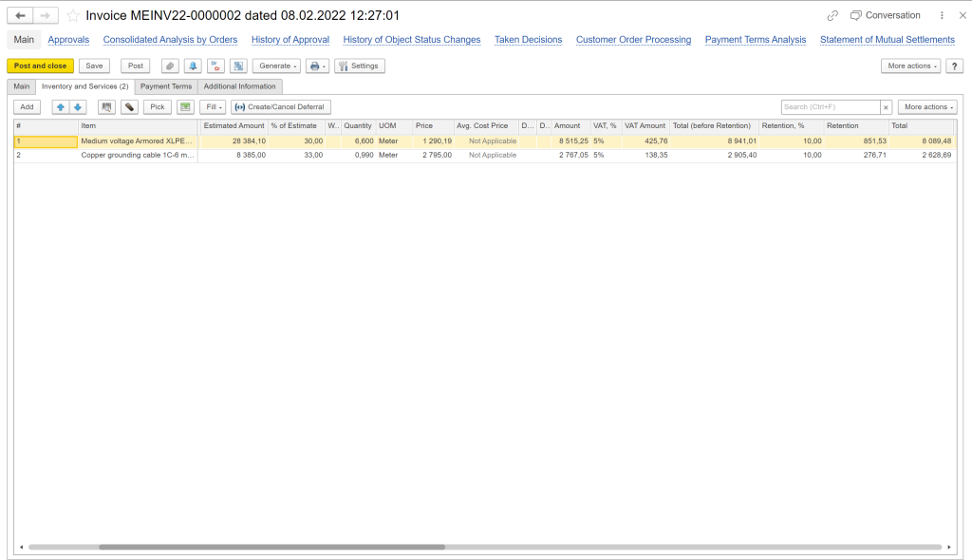Open the printer dropdown
This screenshot has width=972, height=560.
[317, 65]
